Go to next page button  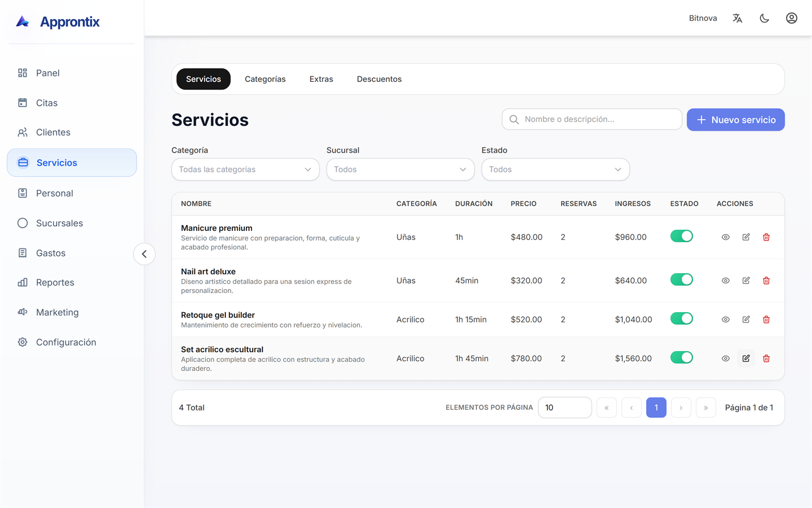pos(681,408)
